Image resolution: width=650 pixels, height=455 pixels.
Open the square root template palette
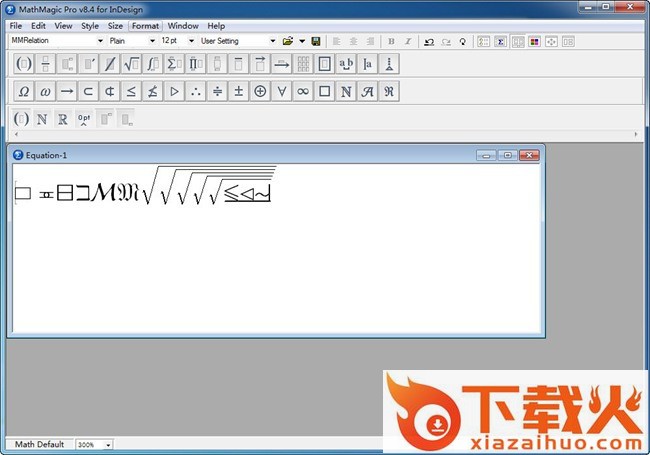[x=131, y=64]
